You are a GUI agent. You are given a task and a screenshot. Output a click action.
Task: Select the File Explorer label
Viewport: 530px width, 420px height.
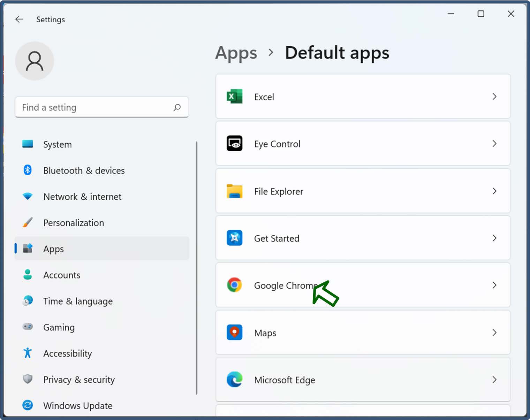[x=279, y=191]
